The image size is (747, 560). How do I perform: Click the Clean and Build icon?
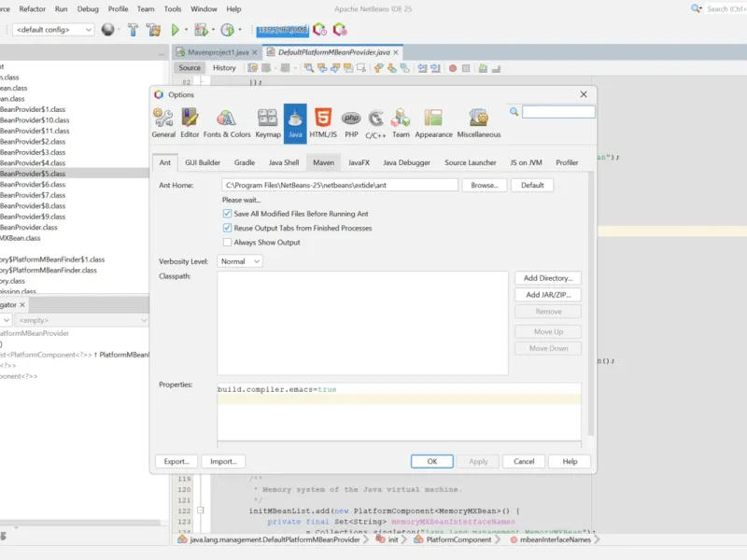tap(153, 30)
